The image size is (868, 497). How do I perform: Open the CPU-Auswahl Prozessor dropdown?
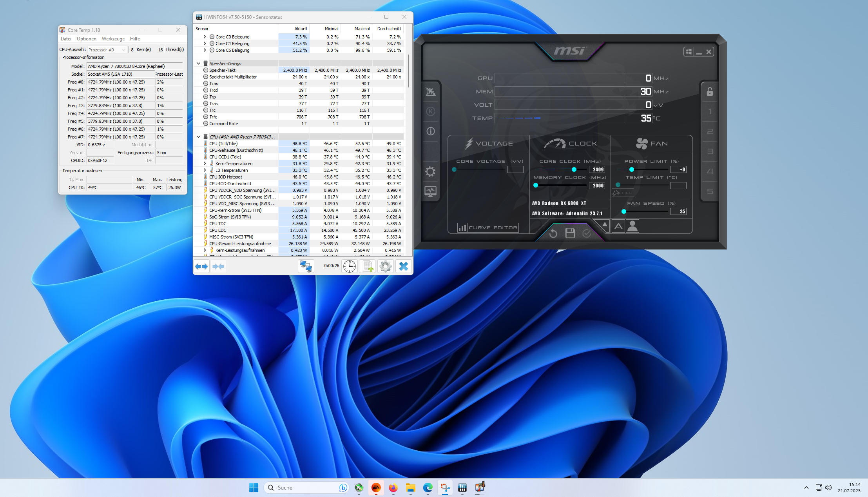(x=107, y=50)
